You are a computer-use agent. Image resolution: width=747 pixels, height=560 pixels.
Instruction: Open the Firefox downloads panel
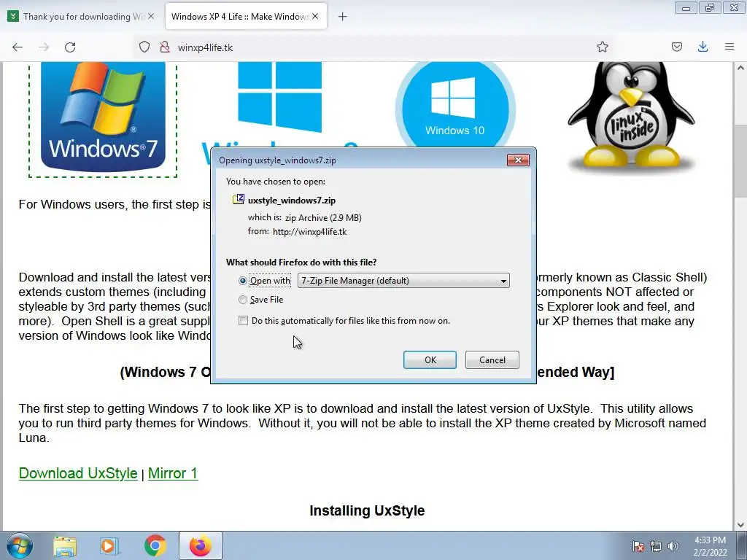pos(703,47)
